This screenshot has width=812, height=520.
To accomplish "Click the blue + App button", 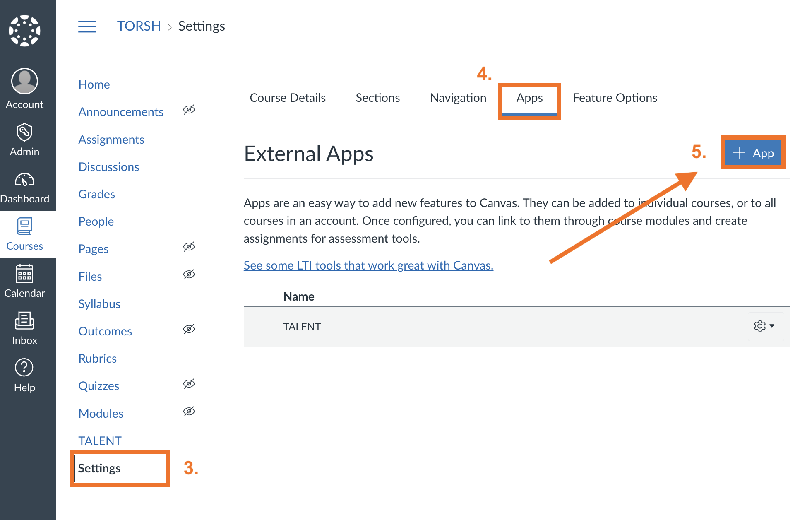I will click(753, 153).
